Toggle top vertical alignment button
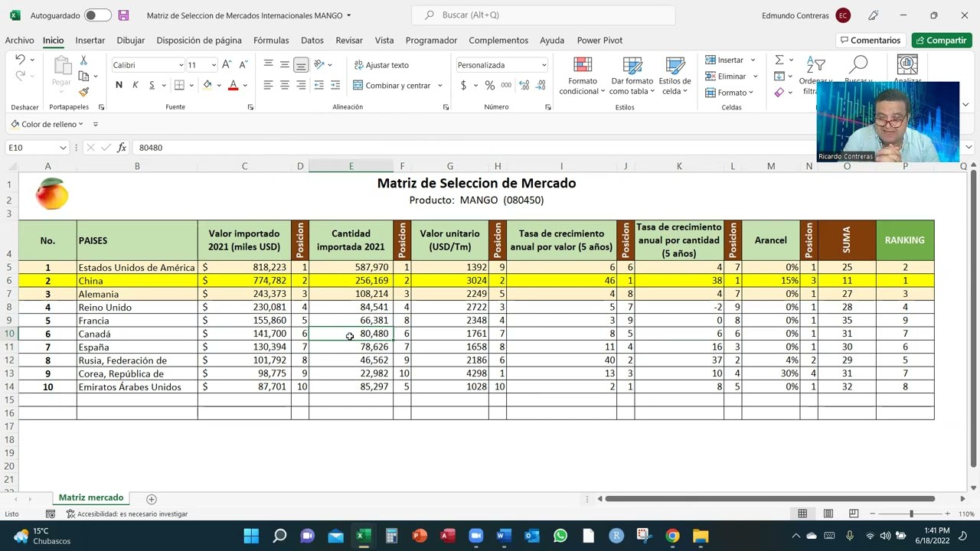 coord(268,65)
